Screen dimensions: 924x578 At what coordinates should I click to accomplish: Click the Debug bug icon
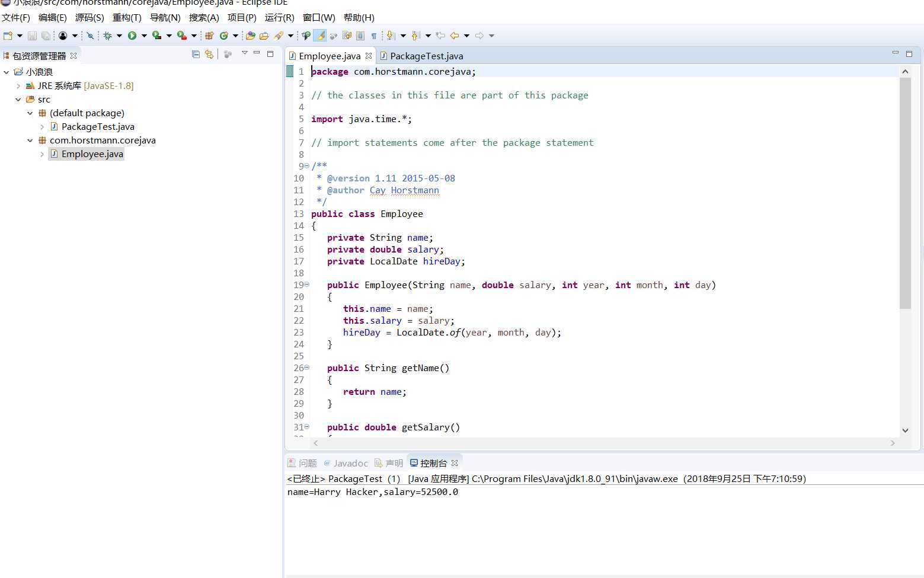[x=107, y=36]
